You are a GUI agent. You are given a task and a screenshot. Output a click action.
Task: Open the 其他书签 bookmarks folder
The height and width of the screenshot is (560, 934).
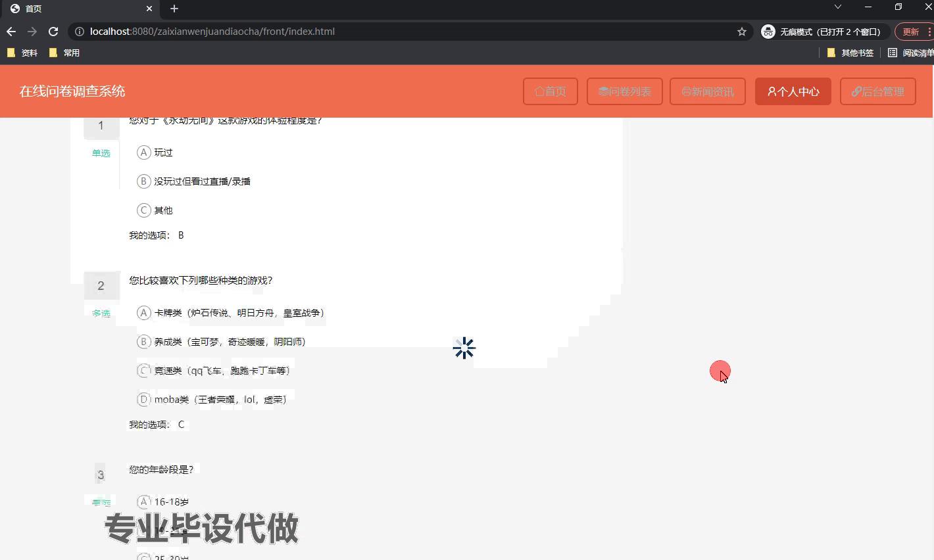[850, 53]
